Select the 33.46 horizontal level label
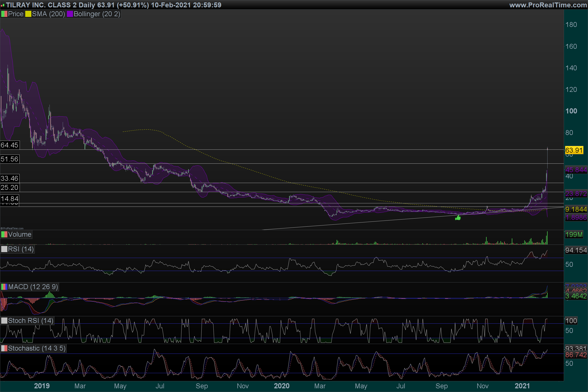The width and height of the screenshot is (588, 392). coord(10,179)
